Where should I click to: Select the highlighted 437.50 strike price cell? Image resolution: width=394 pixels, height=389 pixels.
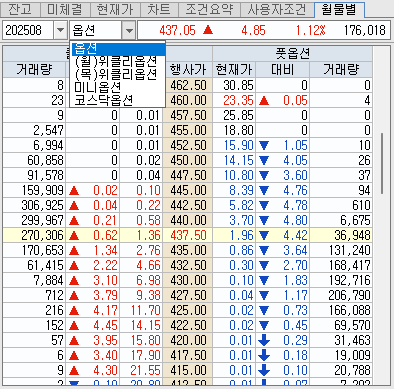pyautogui.click(x=188, y=235)
